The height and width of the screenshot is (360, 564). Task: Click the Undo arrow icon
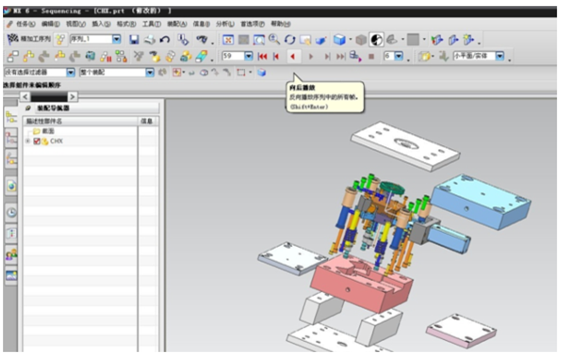[x=165, y=39]
